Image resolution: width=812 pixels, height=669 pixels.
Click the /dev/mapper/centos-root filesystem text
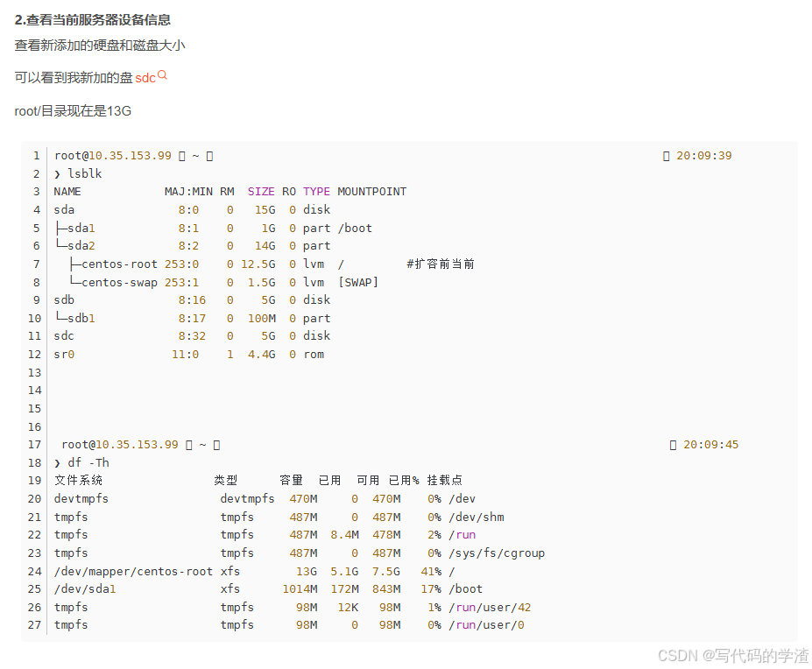tap(133, 571)
